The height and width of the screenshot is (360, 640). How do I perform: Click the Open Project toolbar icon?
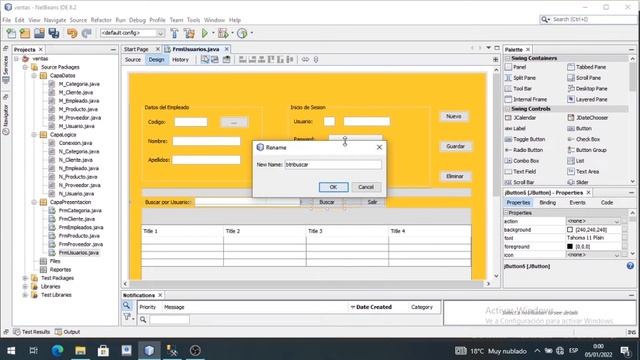[39, 33]
